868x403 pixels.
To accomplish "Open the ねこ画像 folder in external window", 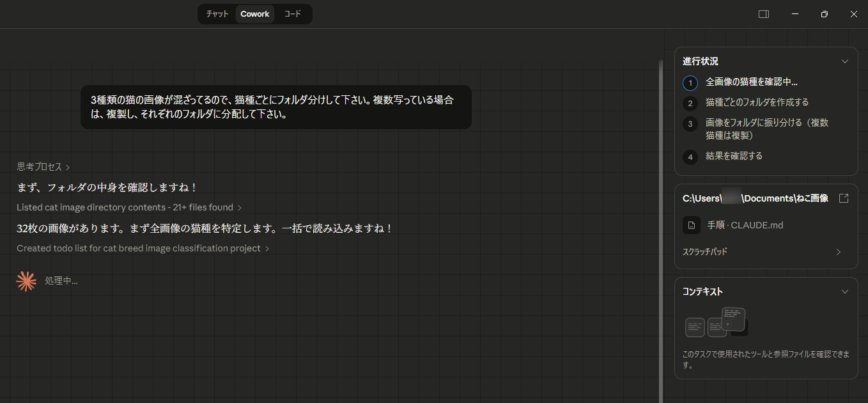I will [x=843, y=198].
